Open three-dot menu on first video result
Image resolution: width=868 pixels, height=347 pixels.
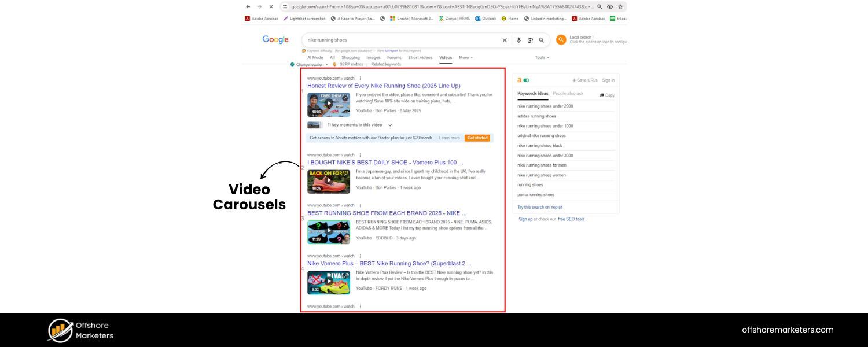point(360,78)
